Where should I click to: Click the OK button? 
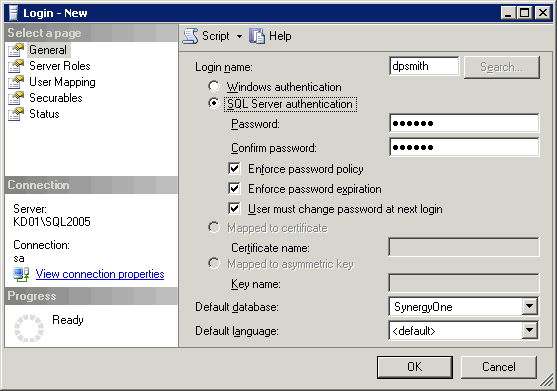click(415, 367)
